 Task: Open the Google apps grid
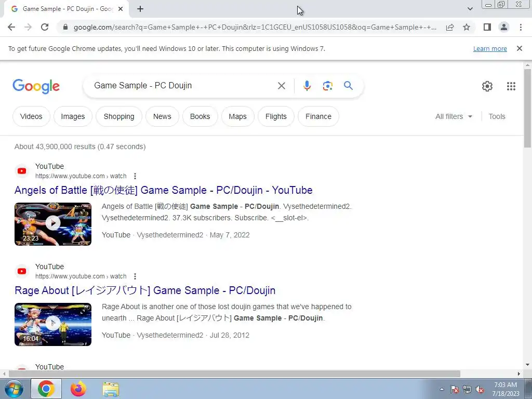click(x=511, y=86)
